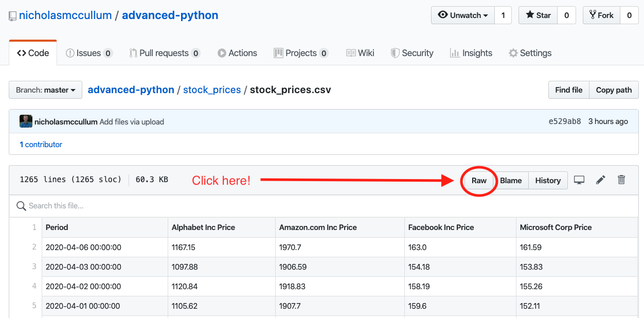
Task: Open the Issues tab
Action: point(89,53)
